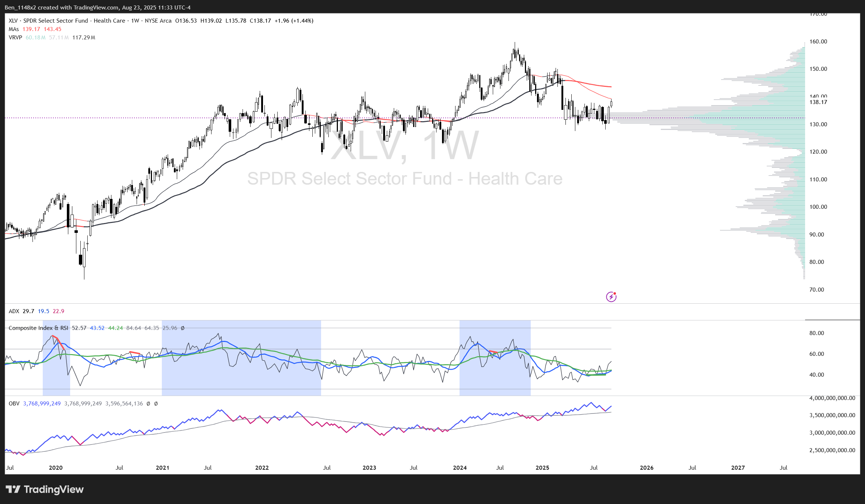Click the 2026 label on time axis

(x=647, y=468)
